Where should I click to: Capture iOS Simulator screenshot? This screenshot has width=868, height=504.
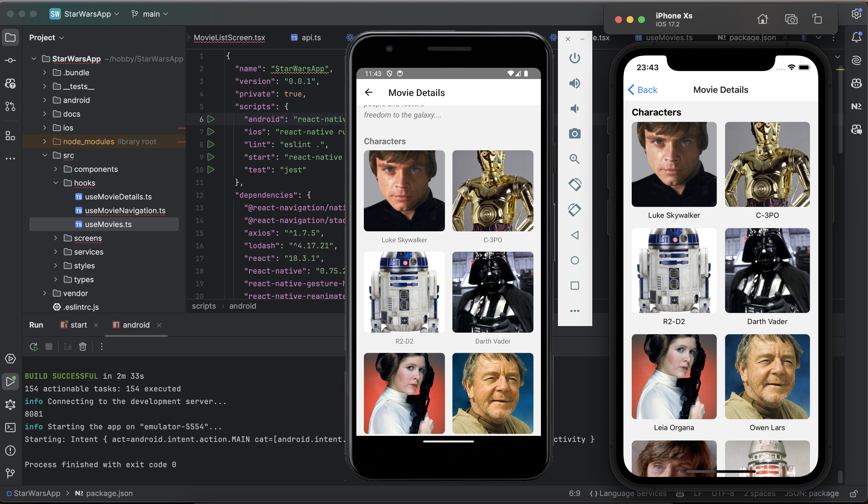(x=791, y=19)
